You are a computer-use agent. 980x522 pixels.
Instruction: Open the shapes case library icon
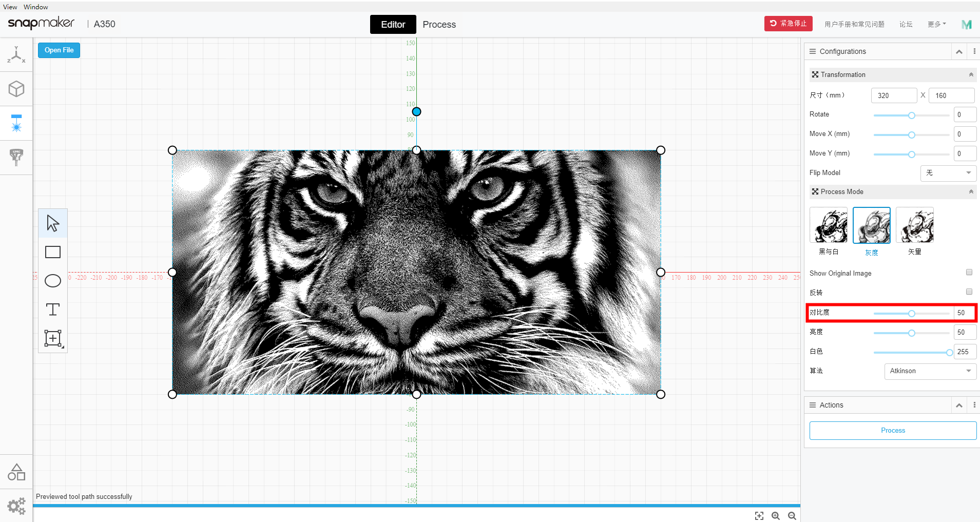[x=16, y=472]
